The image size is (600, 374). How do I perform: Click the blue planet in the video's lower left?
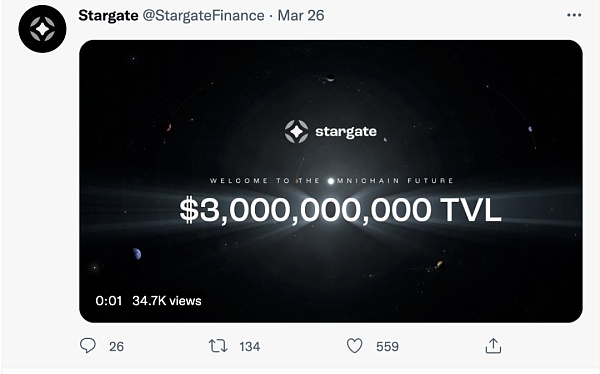tap(137, 253)
